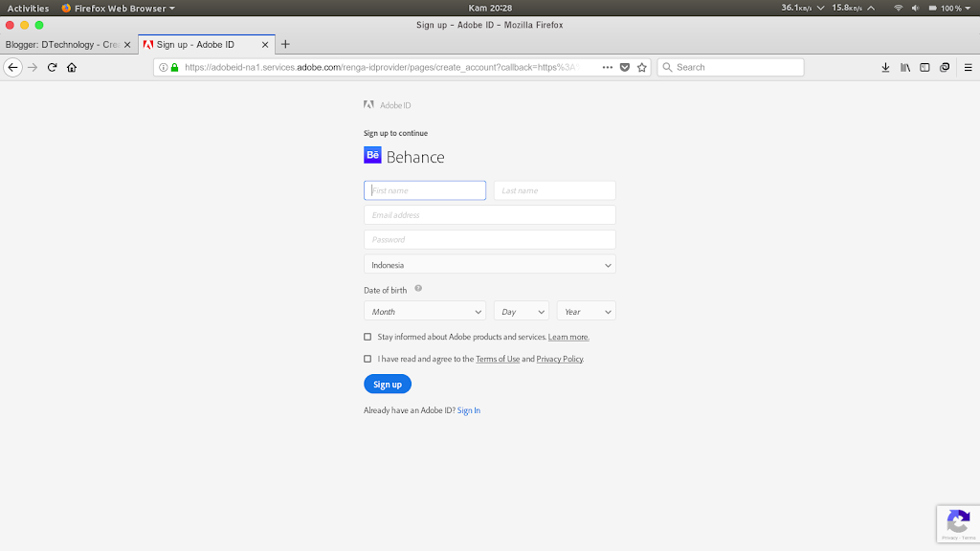This screenshot has width=980, height=551.
Task: Open the Downloads arrow icon
Action: click(x=885, y=67)
